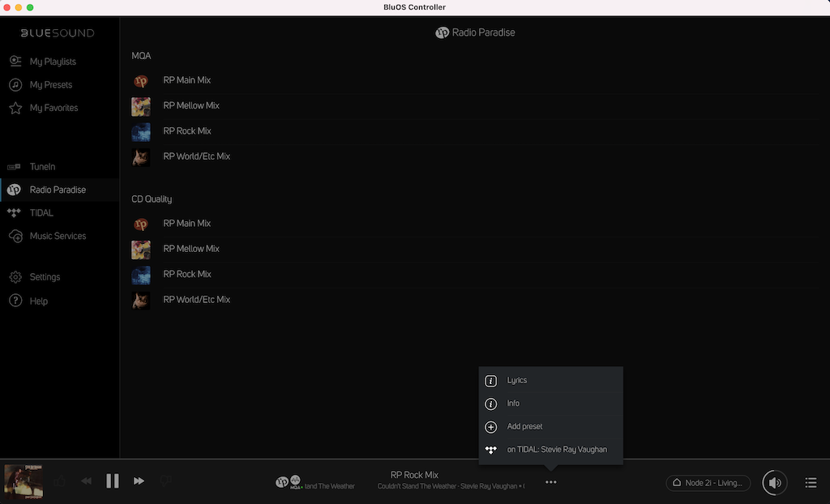830x504 pixels.
Task: Click MQA RP Rock Mix artwork thumbnail
Action: (141, 132)
